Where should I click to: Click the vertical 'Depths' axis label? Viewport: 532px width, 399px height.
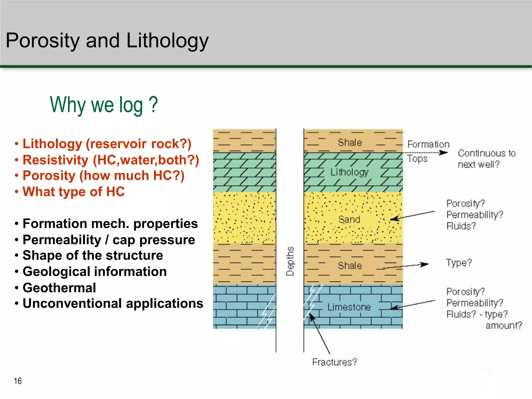[x=290, y=261]
